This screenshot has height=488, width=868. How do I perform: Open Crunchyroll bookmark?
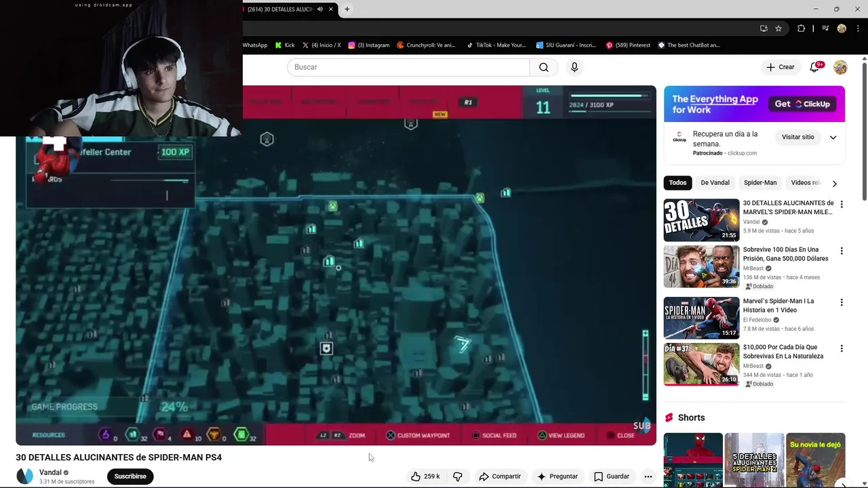click(426, 45)
